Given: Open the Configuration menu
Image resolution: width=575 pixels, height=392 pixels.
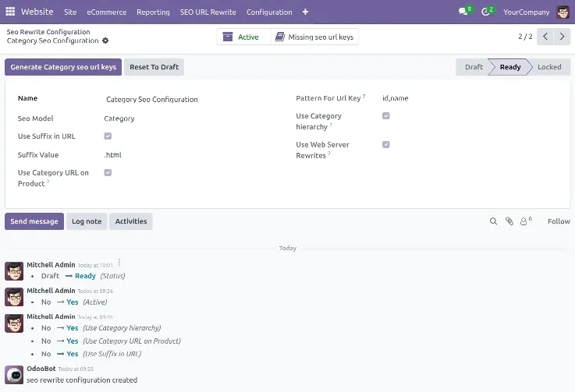Looking at the screenshot, I should coord(269,12).
